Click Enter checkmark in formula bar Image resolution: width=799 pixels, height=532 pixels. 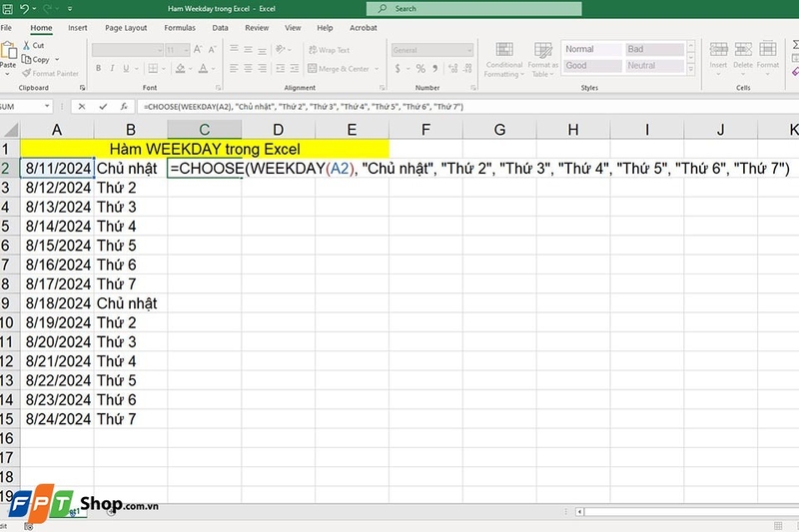click(103, 107)
